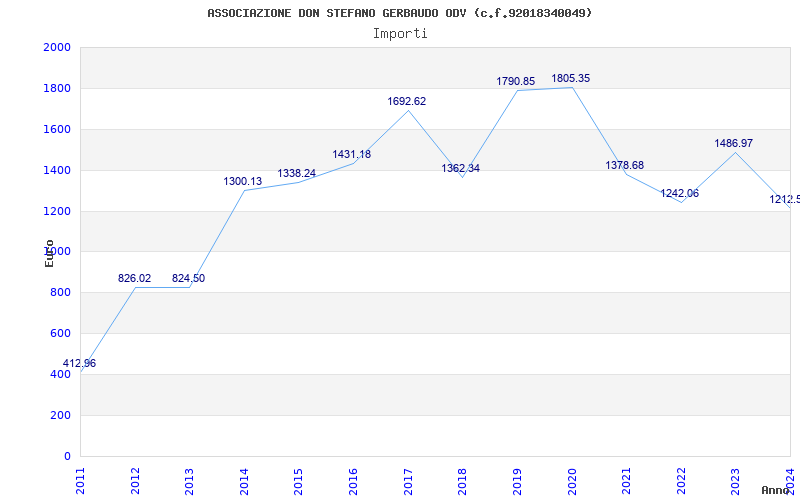Viewport: 800px width, 500px height.
Task: Select the 1805.35 peak data label
Action: [x=570, y=78]
